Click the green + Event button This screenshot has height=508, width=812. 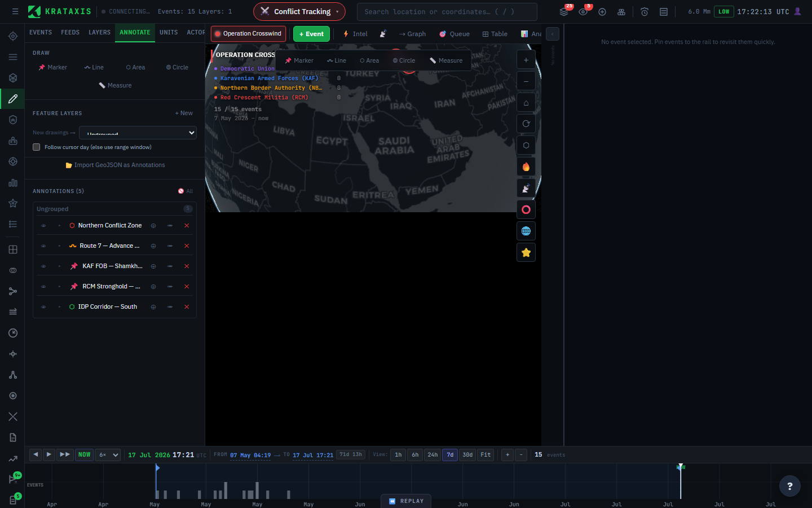311,34
